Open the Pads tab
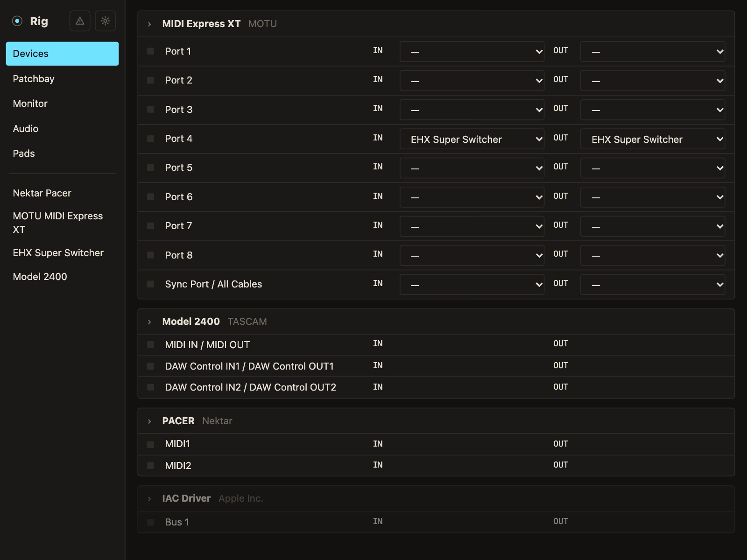747x560 pixels. [x=62, y=154]
